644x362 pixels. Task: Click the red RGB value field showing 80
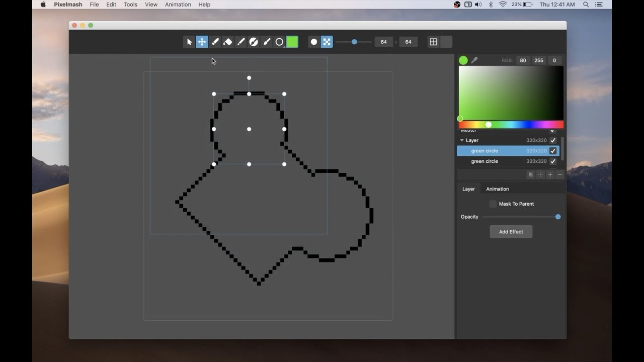(x=523, y=60)
